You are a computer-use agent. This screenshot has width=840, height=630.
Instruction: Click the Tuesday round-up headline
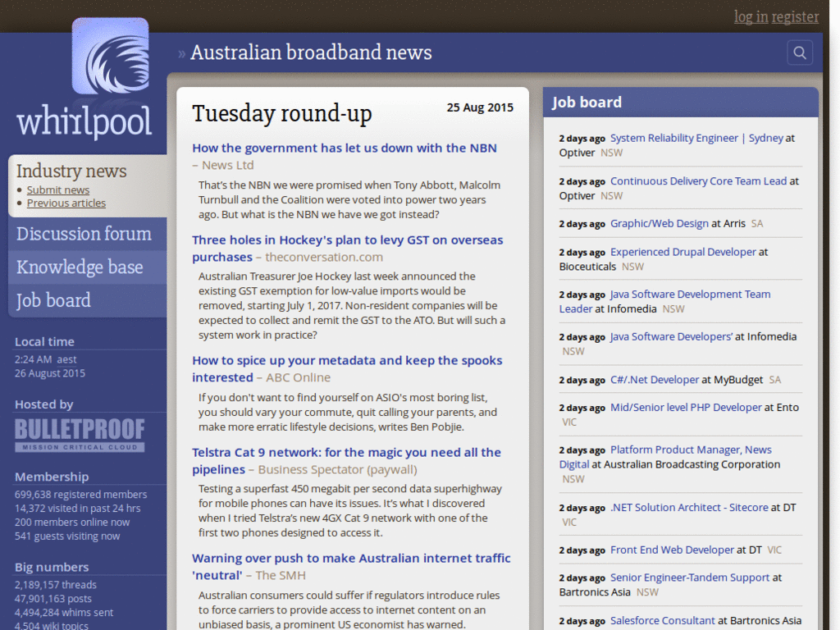tap(282, 113)
